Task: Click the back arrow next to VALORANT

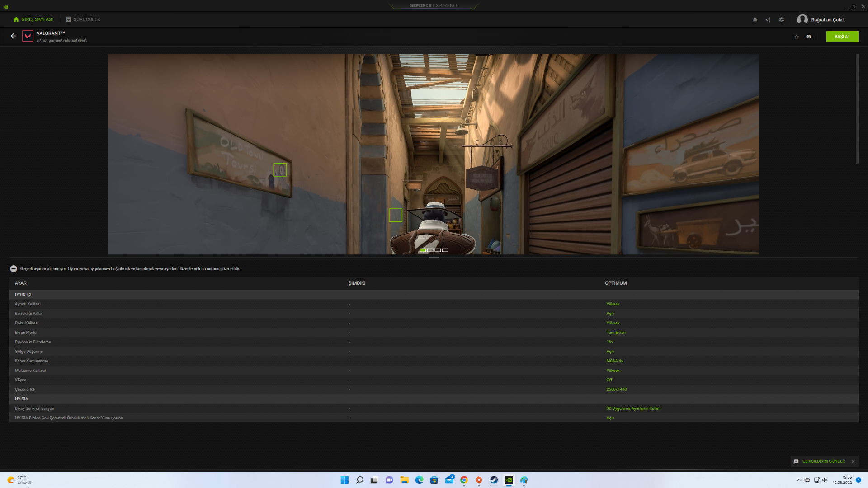Action: point(14,36)
